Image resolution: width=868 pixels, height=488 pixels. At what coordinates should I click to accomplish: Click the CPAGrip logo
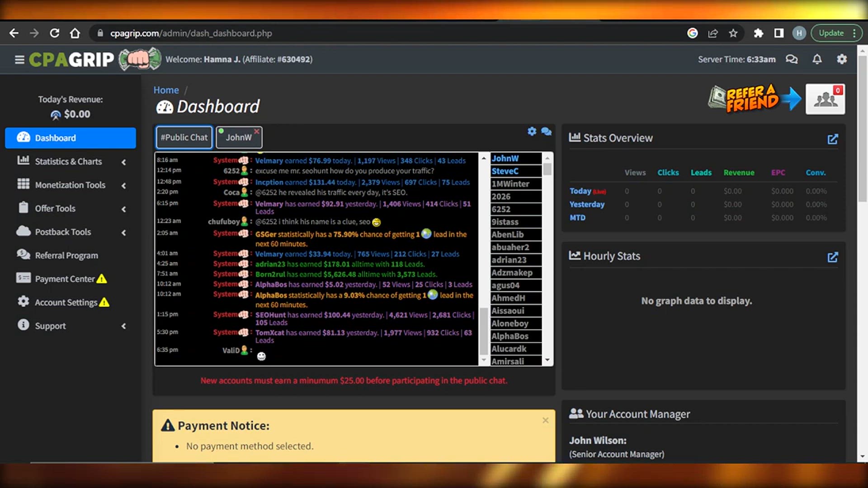coord(95,59)
